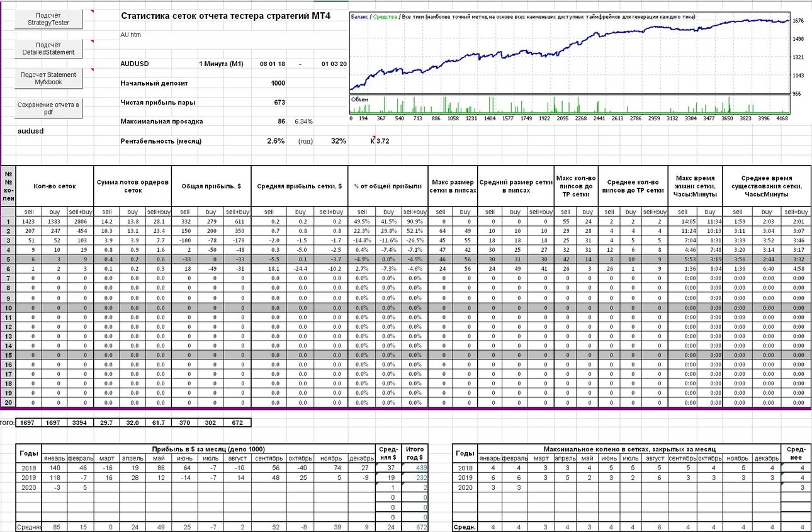The width and height of the screenshot is (812, 532).
Task: Select the Средняя прибыль сетки, $ header
Action: [298, 186]
